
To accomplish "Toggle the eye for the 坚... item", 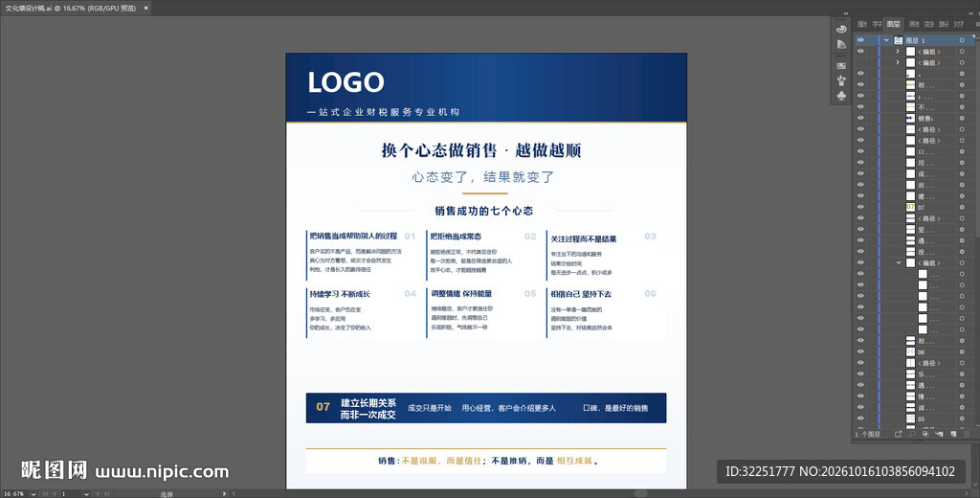I will click(x=860, y=230).
